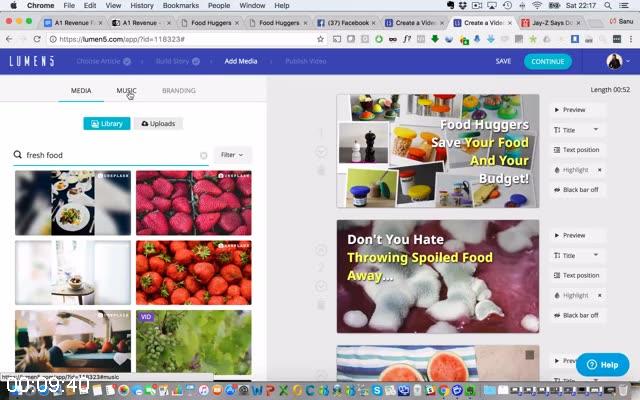This screenshot has height=400, width=640.
Task: Show the media Library
Action: pyautogui.click(x=107, y=124)
